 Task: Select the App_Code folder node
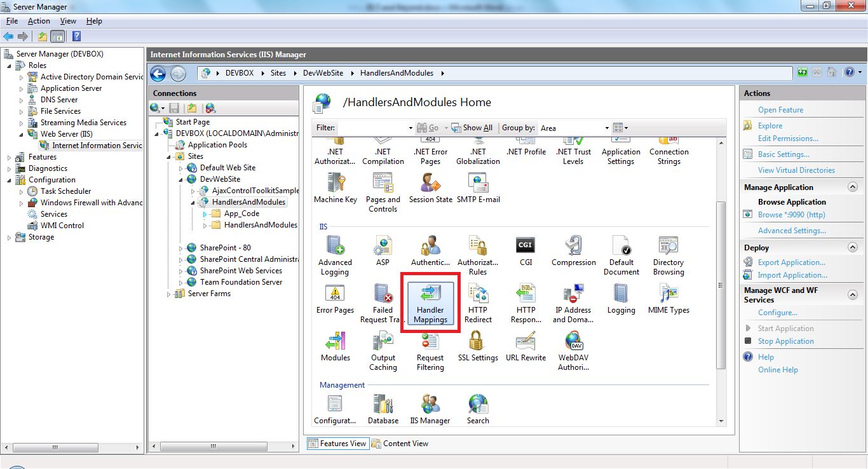coord(241,214)
